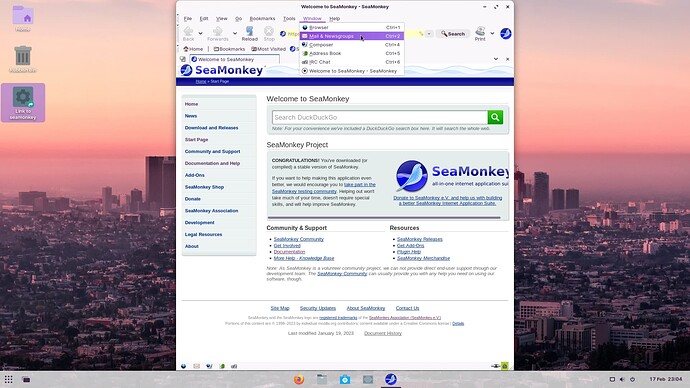This screenshot has width=690, height=388.
Task: Print the page with Print icon
Action: 480,33
